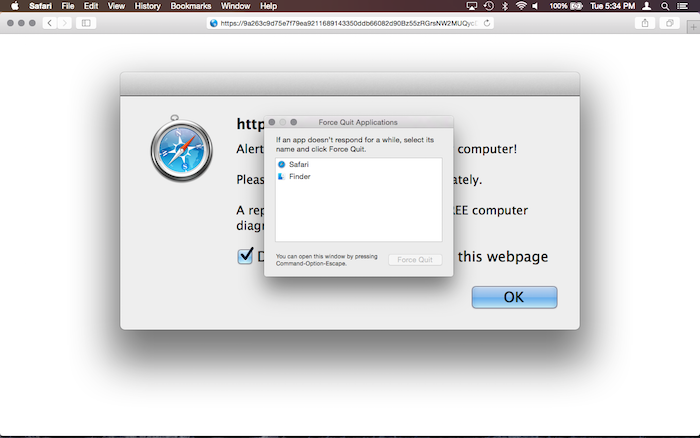Click the AirPlay display icon in menu bar
700x438 pixels.
click(471, 6)
